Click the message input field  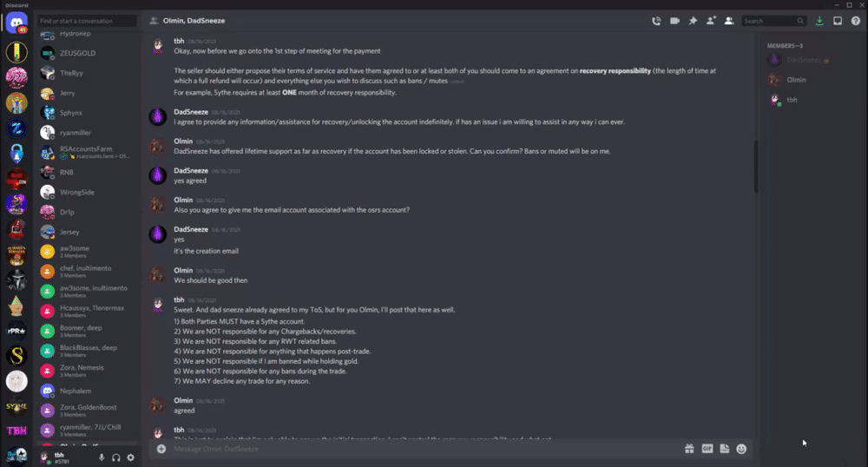(x=417, y=449)
